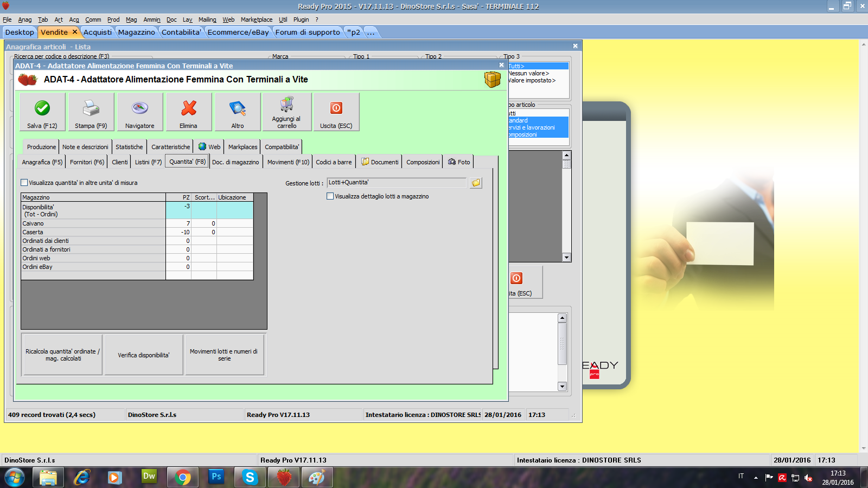The image size is (868, 488).
Task: Click the folder icon beside Gestione lotti
Action: click(476, 183)
